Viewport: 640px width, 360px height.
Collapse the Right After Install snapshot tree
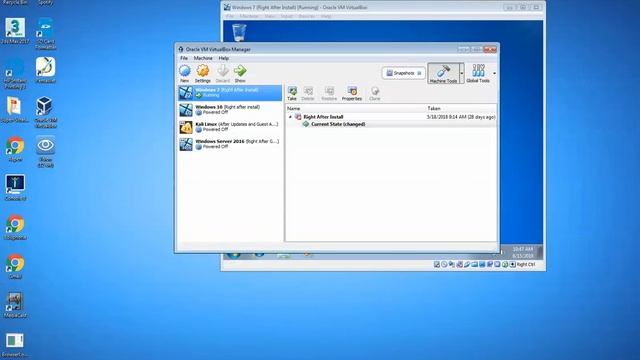click(x=290, y=117)
